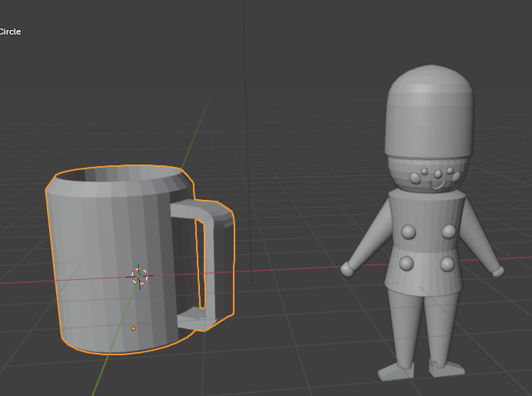Click the soldier's smiling mouth
This screenshot has width=532, height=396.
437,185
